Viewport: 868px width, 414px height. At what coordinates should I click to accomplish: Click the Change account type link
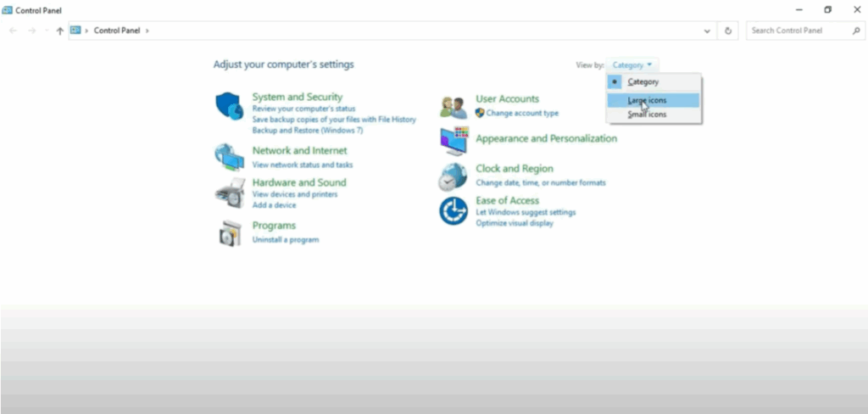522,113
